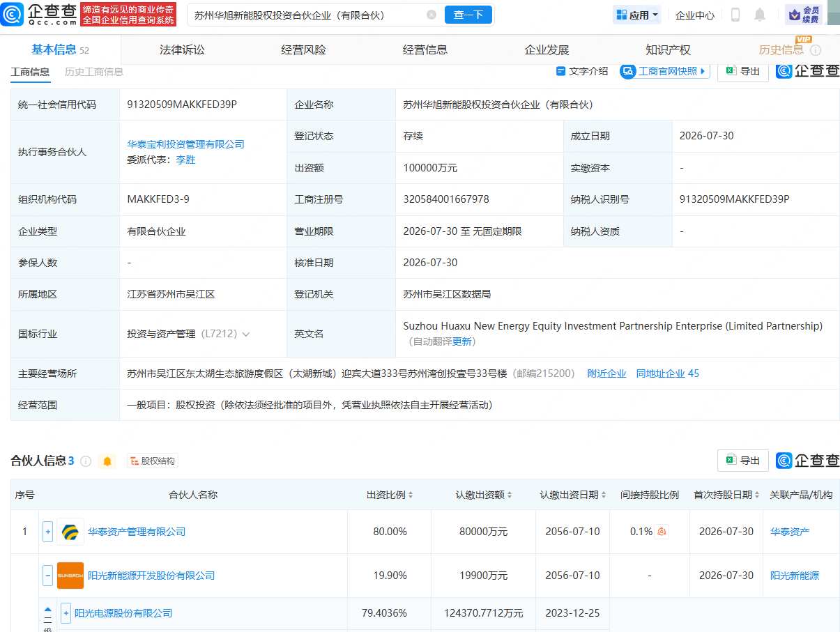Click the 查一下 search button

[468, 15]
